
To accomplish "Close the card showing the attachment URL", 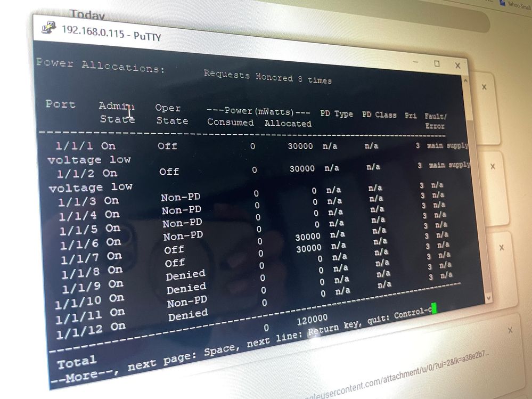I will tap(510, 331).
